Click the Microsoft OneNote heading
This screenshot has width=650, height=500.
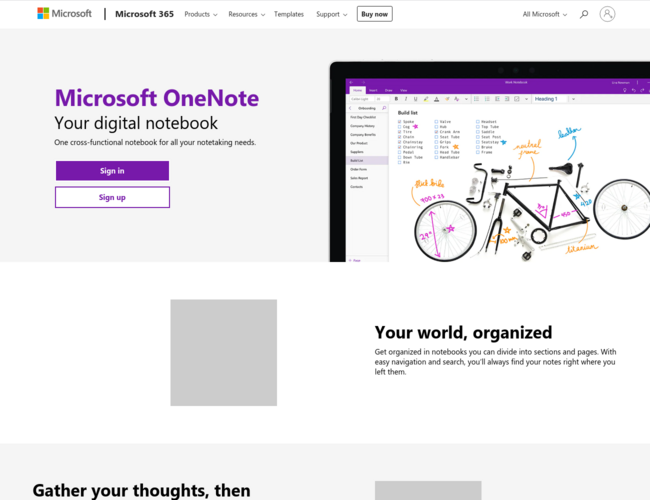(157, 98)
